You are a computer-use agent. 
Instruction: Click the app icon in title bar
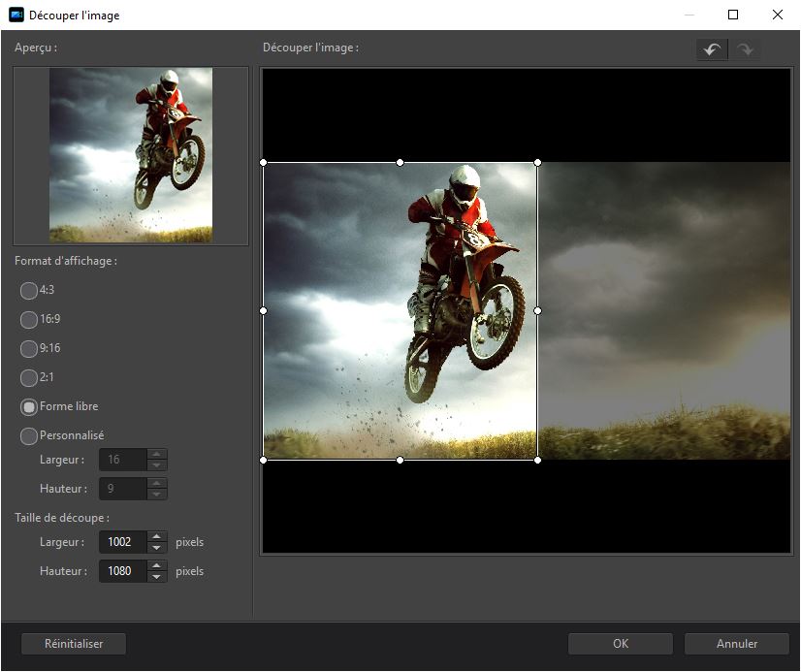16,16
